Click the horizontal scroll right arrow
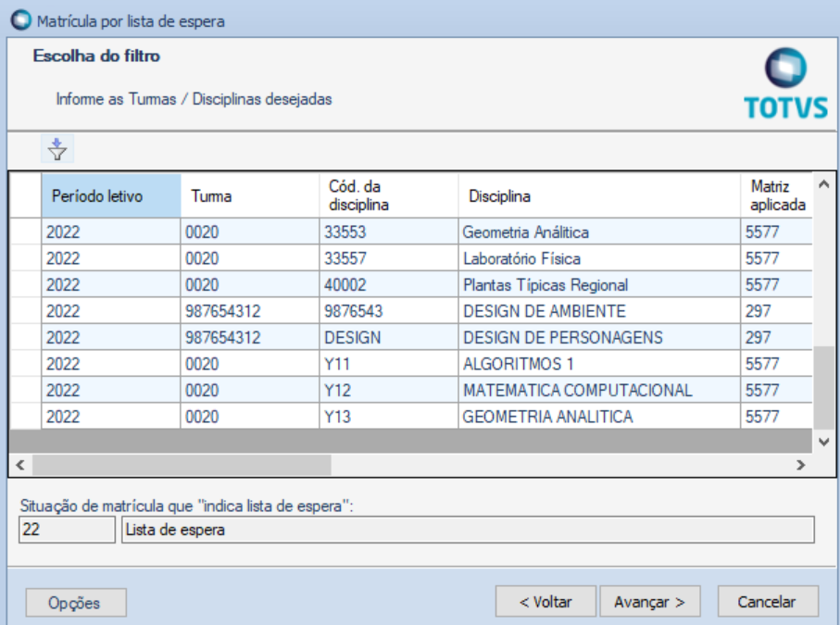Screen dimensions: 840x625 pos(801,465)
